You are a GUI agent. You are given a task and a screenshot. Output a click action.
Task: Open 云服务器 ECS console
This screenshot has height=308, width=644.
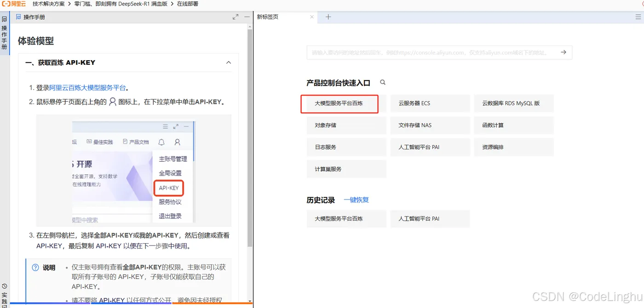point(430,103)
